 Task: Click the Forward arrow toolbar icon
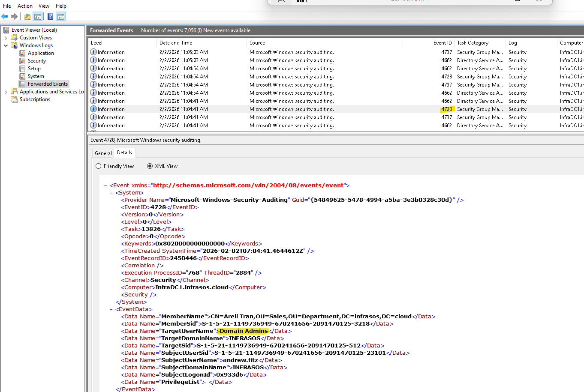[x=14, y=17]
